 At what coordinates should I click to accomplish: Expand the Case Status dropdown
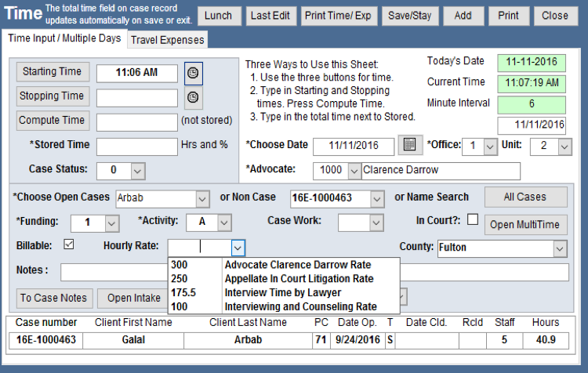tap(136, 170)
